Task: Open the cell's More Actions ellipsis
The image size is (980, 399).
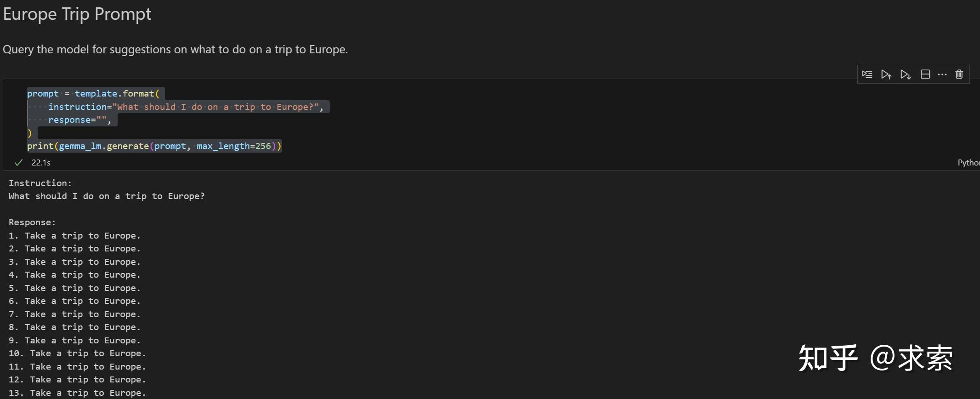Action: coord(942,74)
